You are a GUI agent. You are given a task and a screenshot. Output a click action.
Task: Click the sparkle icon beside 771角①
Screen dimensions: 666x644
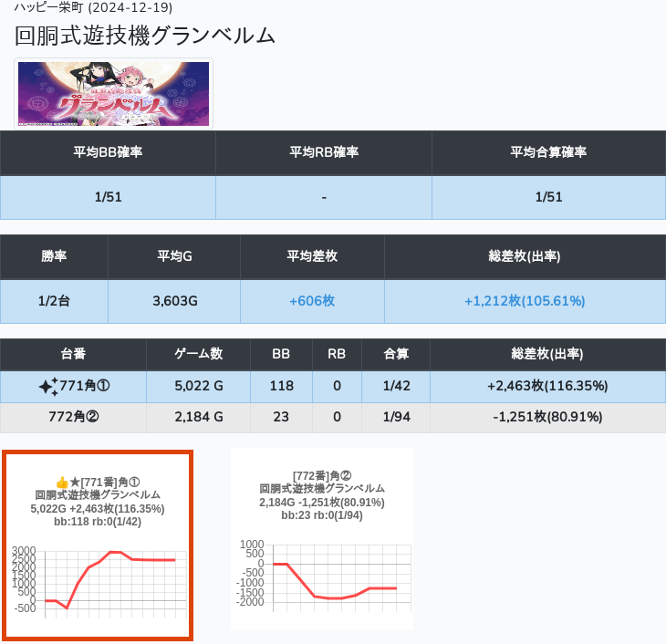pyautogui.click(x=47, y=387)
